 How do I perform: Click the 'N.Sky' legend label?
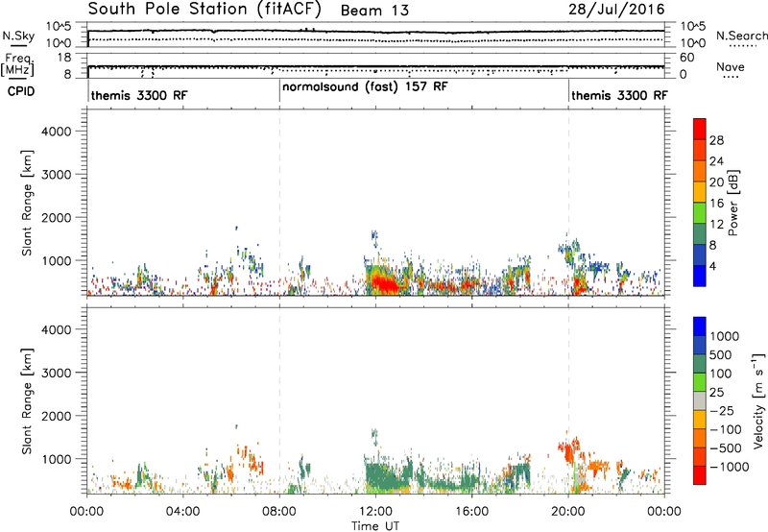point(18,36)
